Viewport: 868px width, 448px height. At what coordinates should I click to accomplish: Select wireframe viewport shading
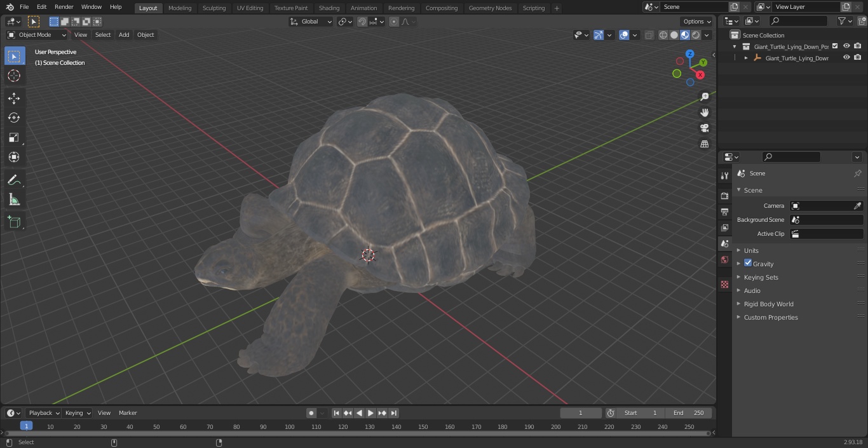tap(663, 35)
